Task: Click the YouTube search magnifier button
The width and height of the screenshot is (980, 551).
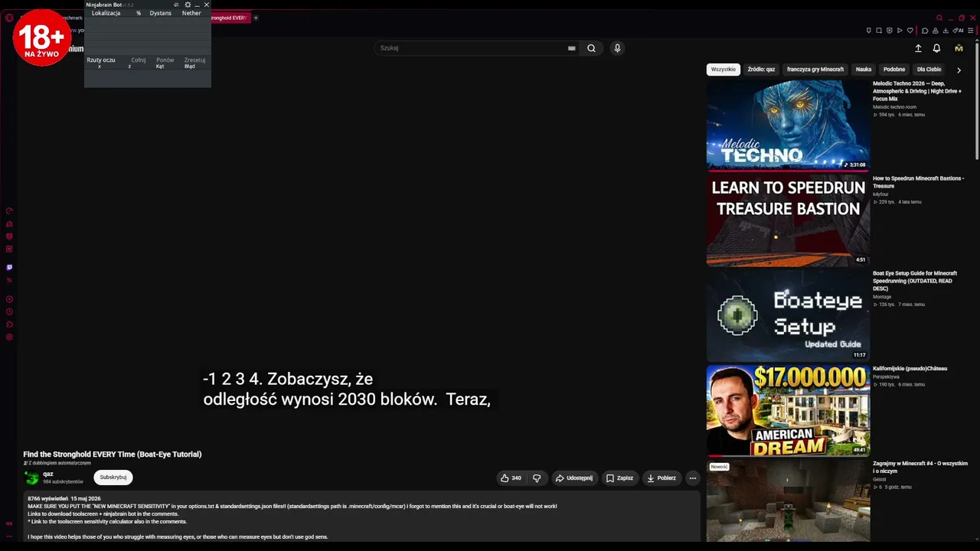Action: point(591,48)
